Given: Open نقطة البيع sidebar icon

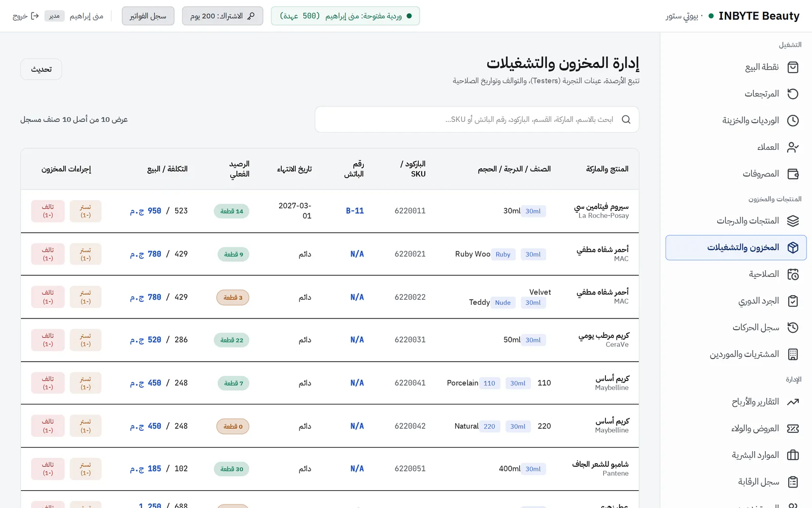Looking at the screenshot, I should 793,67.
